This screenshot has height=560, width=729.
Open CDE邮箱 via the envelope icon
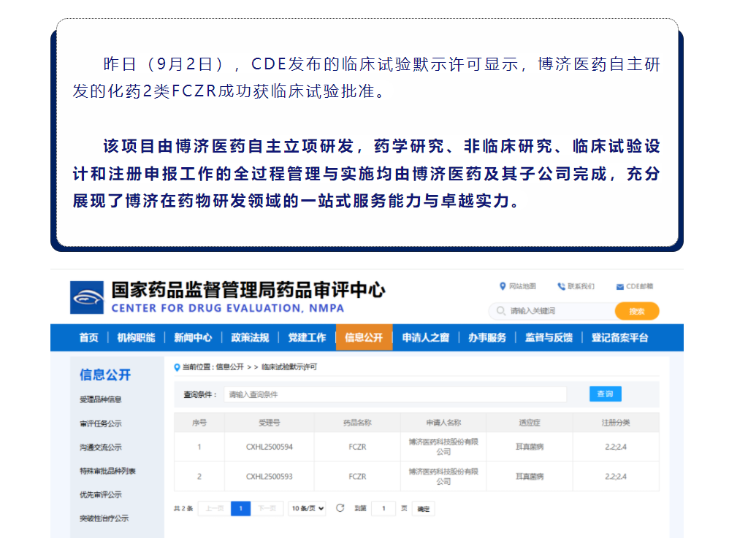pyautogui.click(x=619, y=285)
